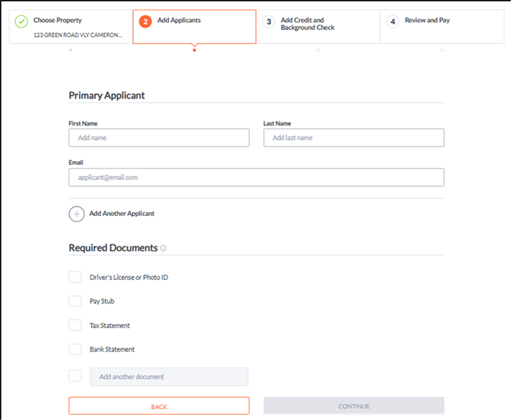
Task: Click the CONTINUE button
Action: (354, 406)
